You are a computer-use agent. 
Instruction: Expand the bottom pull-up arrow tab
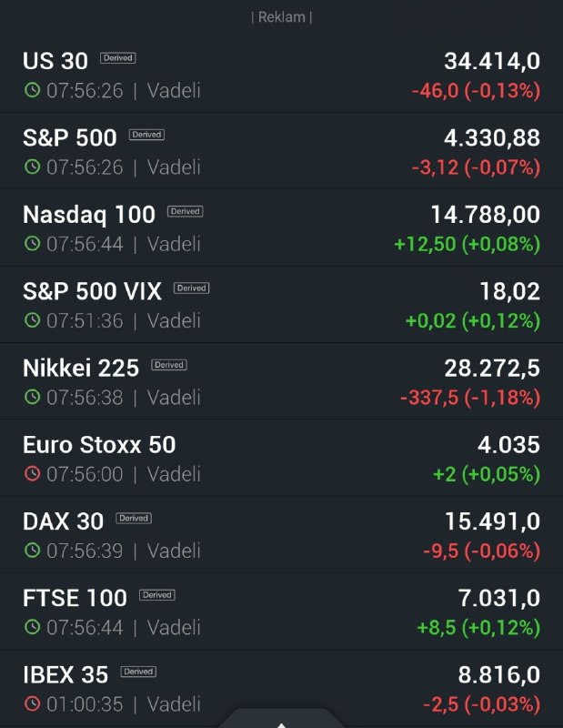[x=281, y=719]
